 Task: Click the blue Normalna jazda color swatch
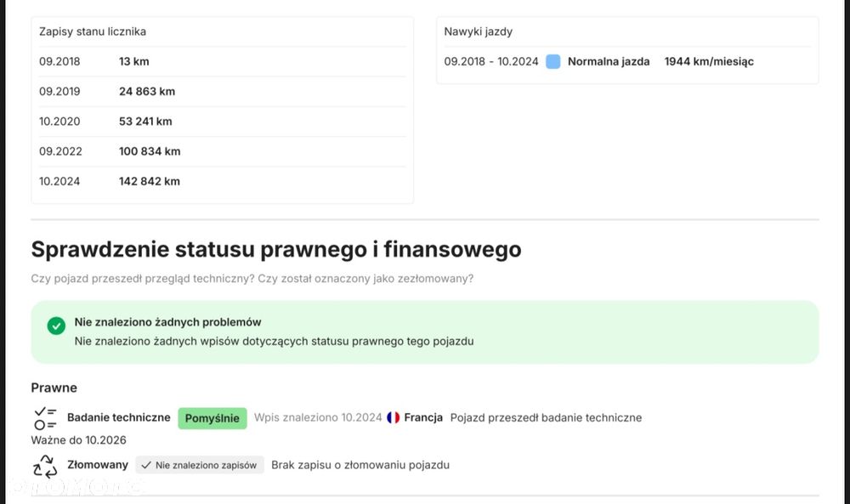pos(553,61)
